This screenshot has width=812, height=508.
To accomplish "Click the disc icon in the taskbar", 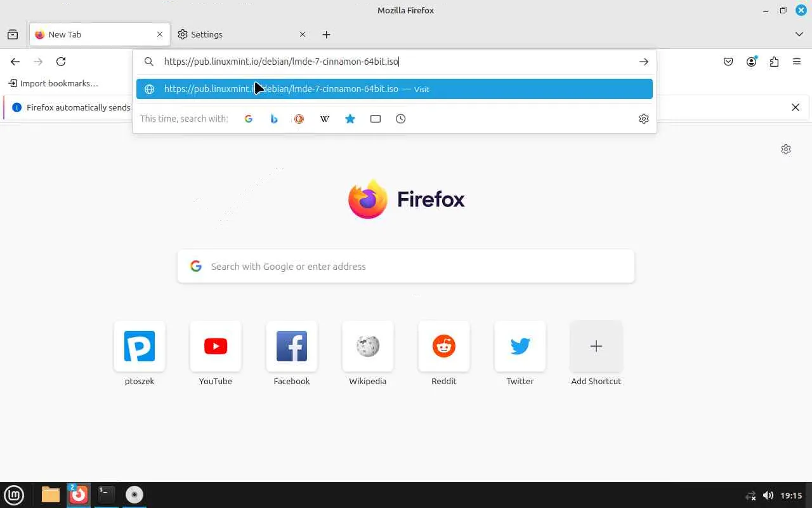I will [134, 495].
